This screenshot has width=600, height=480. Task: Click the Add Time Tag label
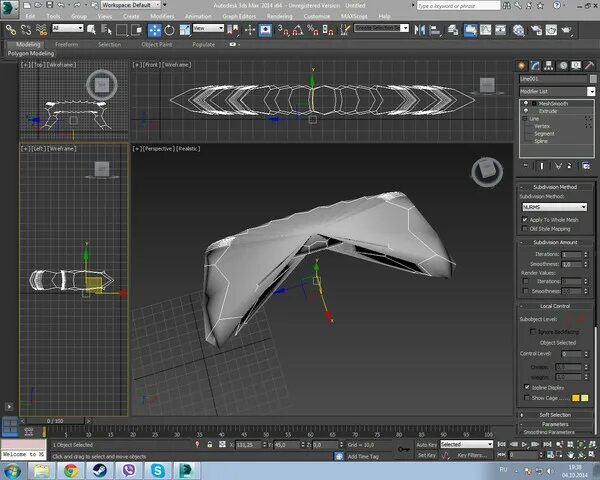pyautogui.click(x=363, y=456)
